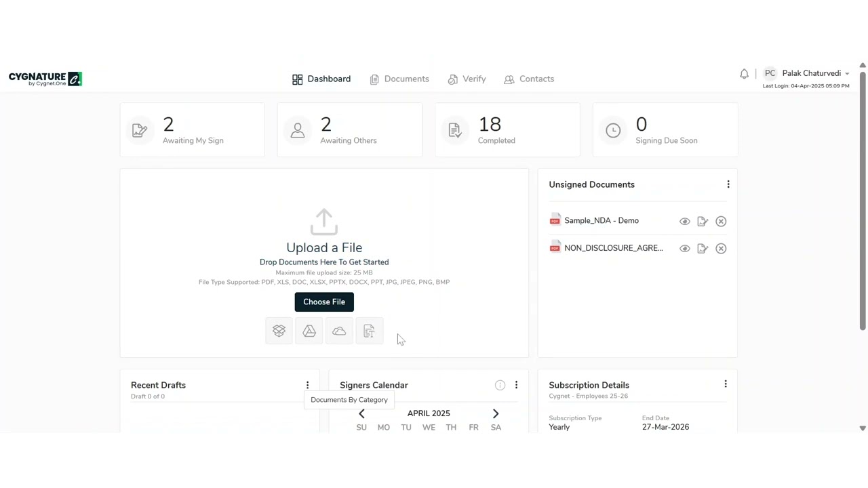Click the Yearly subscription type value
Image resolution: width=868 pixels, height=488 pixels.
tap(559, 427)
